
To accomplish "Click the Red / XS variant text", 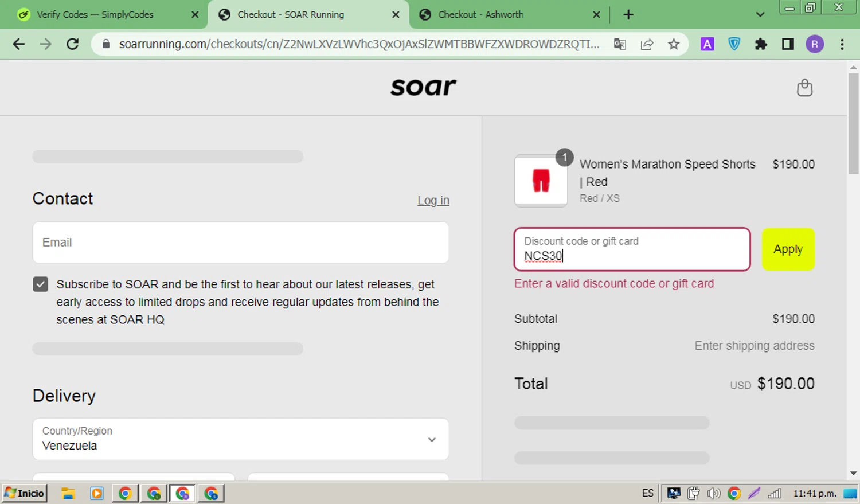I will point(600,198).
